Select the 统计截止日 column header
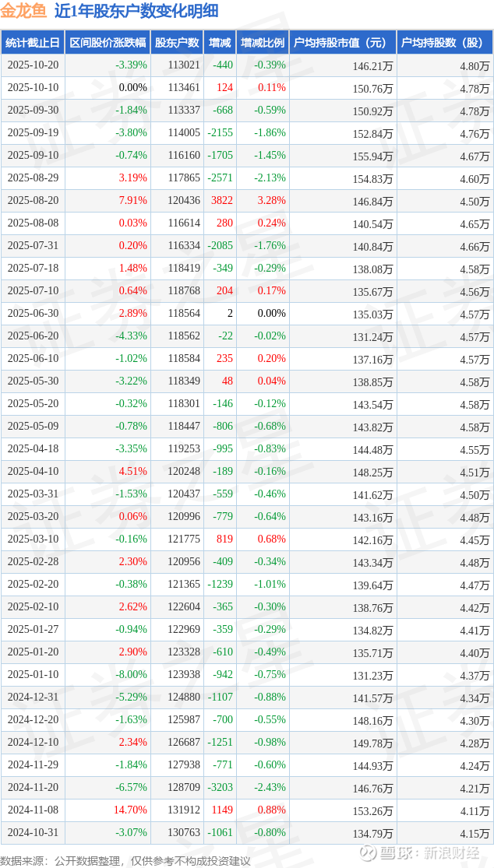This screenshot has width=494, height=868. click(x=32, y=43)
